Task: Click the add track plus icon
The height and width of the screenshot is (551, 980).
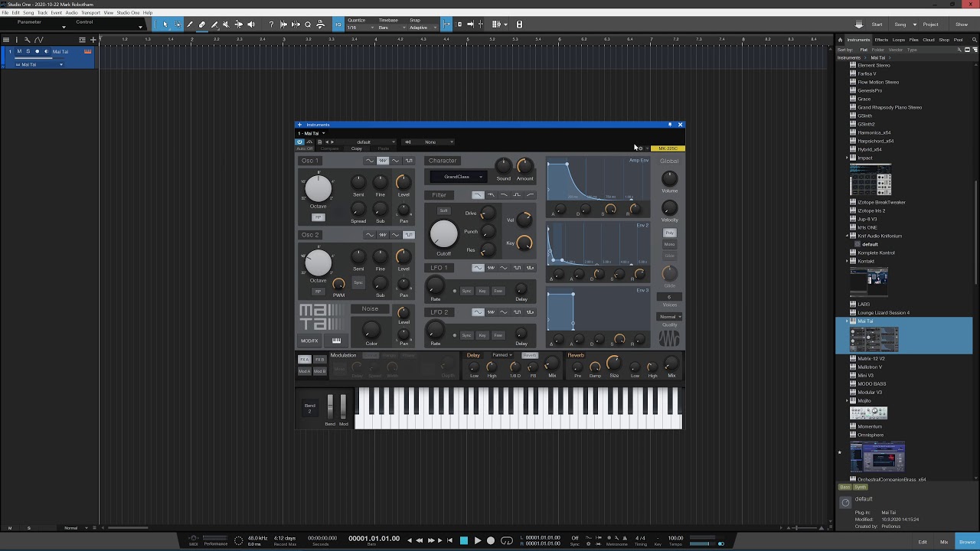Action: click(93, 40)
